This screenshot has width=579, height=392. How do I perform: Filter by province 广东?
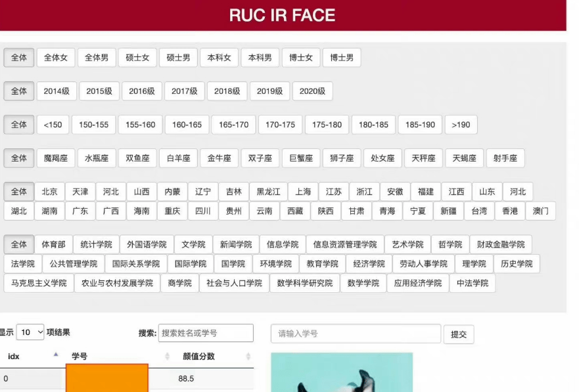pyautogui.click(x=80, y=211)
